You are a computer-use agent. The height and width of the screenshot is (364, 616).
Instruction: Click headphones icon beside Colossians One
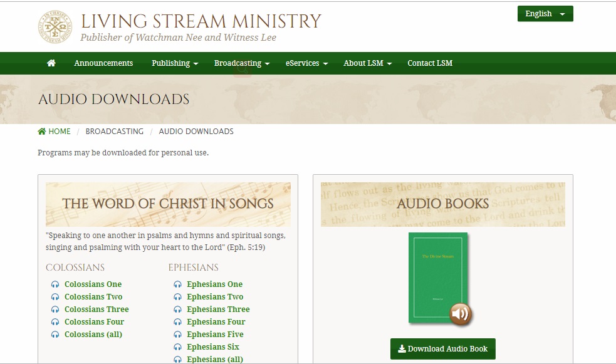(x=55, y=284)
